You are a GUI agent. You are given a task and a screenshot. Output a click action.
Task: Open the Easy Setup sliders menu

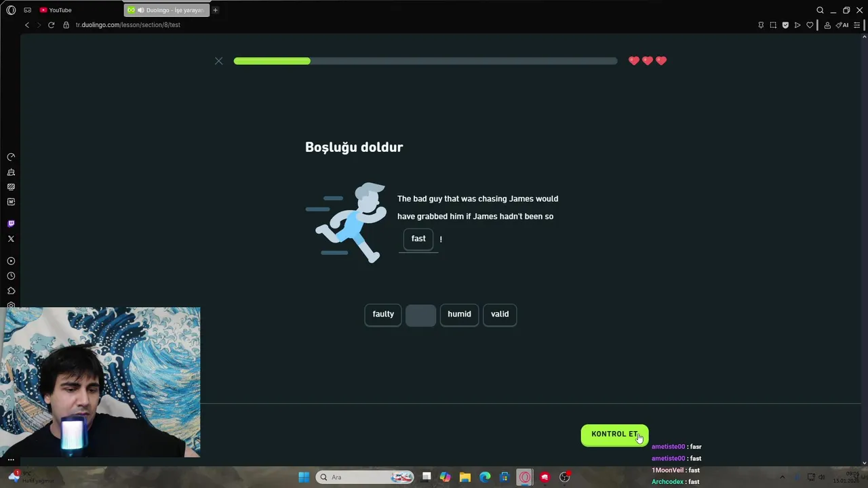[857, 25]
